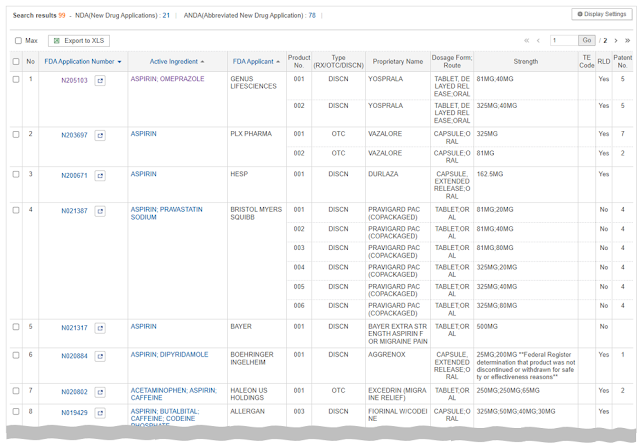
Task: Go to the previous page arrow
Action: point(538,40)
